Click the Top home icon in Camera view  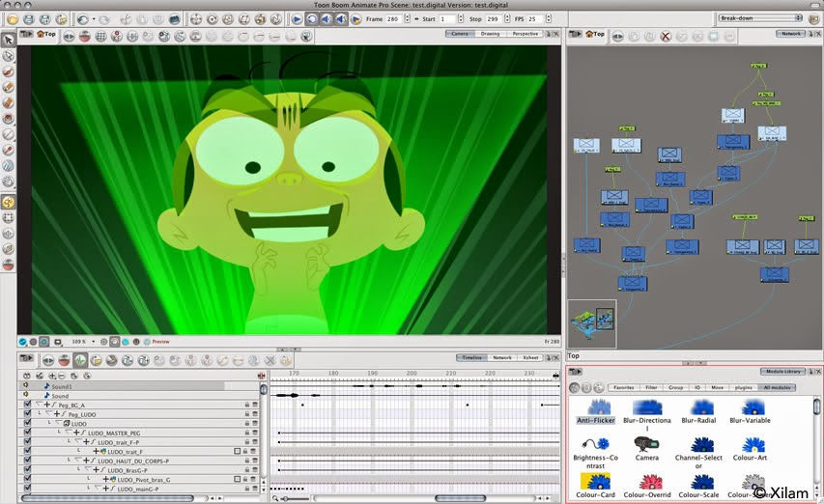pyautogui.click(x=46, y=34)
